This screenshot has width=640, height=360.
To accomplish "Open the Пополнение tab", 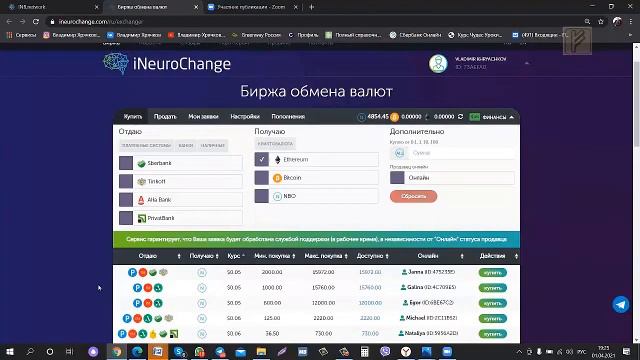I will [288, 117].
